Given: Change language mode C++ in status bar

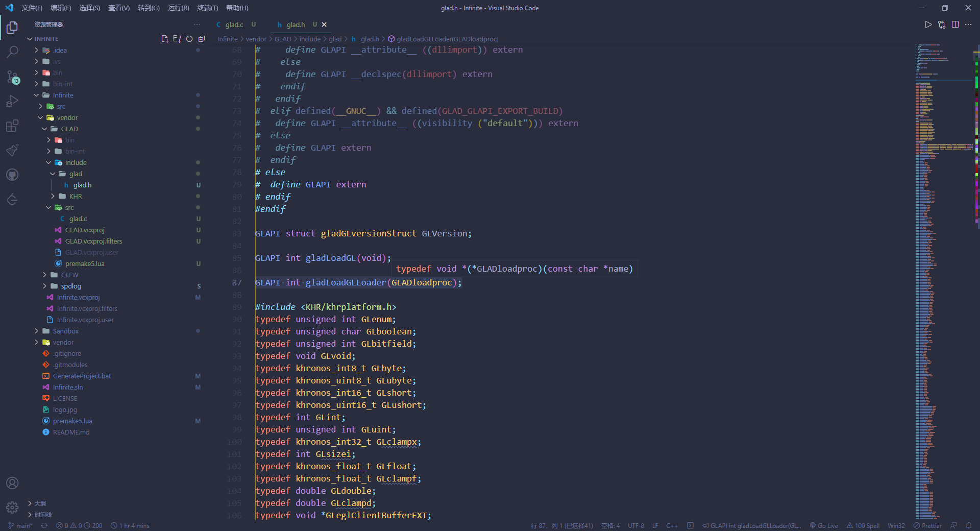Looking at the screenshot, I should [672, 525].
